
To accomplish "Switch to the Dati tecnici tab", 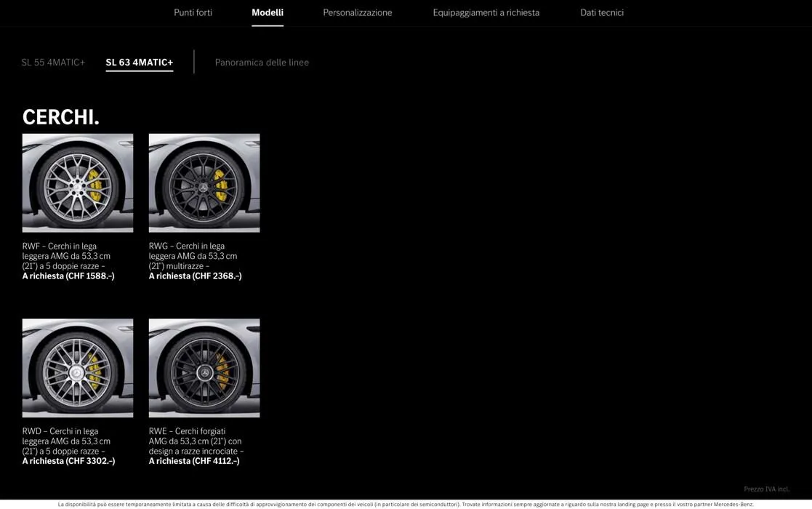I will pos(601,12).
